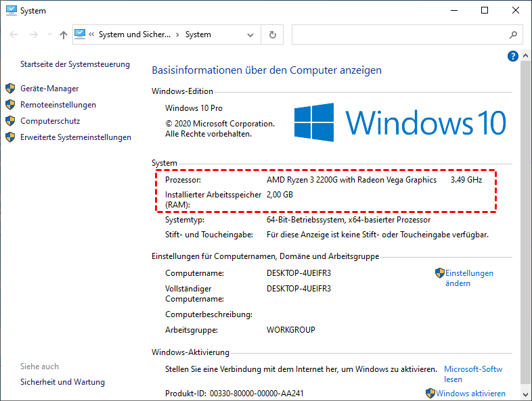Viewport: 532px width, 401px height.
Task: Click 'Windows aktivieren' link
Action: pos(470,394)
